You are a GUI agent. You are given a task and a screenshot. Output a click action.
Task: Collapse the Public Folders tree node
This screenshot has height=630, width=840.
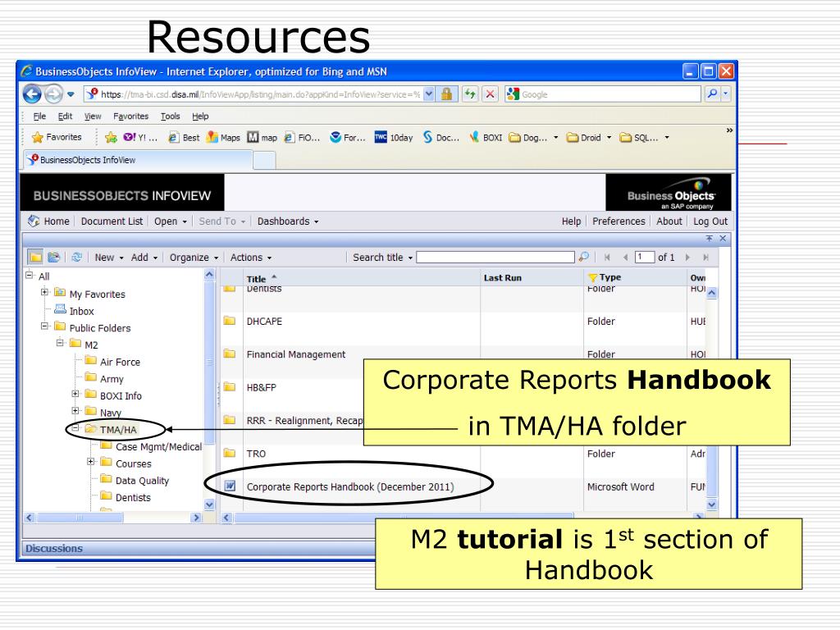(x=45, y=326)
